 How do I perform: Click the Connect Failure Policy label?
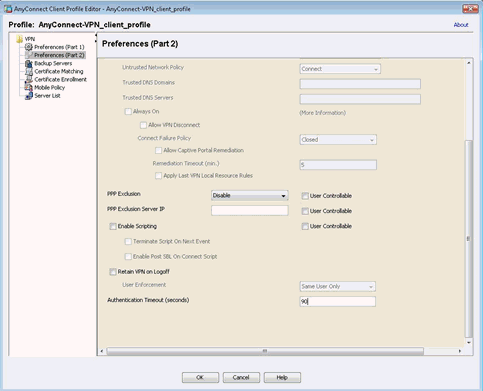pyautogui.click(x=164, y=138)
